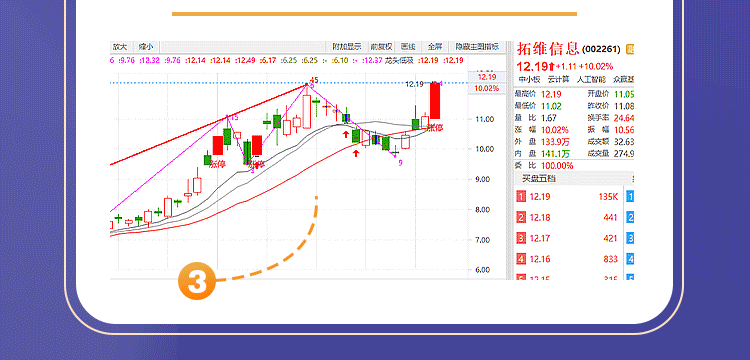This screenshot has height=360, width=750.
Task: Click the orange badge icon beside 002261
Action: [630, 49]
